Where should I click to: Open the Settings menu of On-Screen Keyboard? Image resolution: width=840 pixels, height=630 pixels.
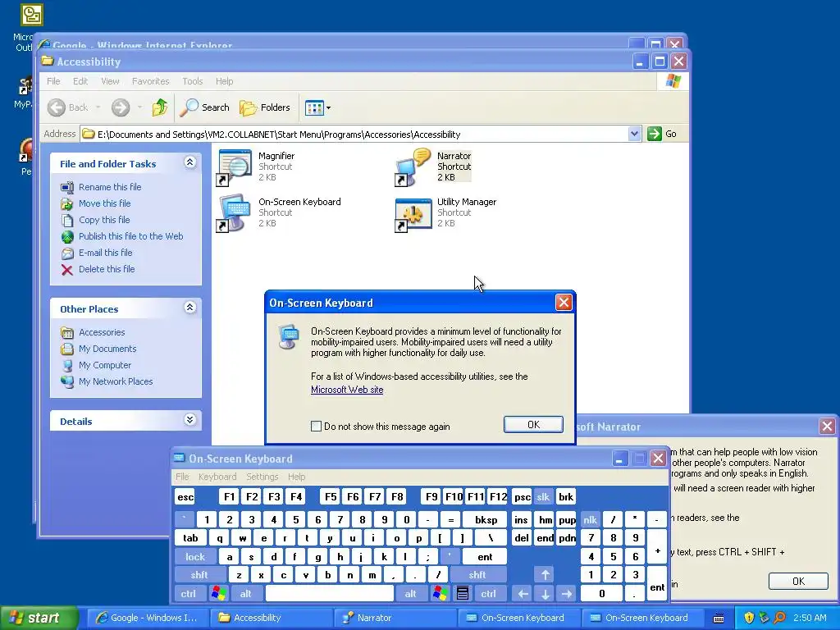coord(262,477)
